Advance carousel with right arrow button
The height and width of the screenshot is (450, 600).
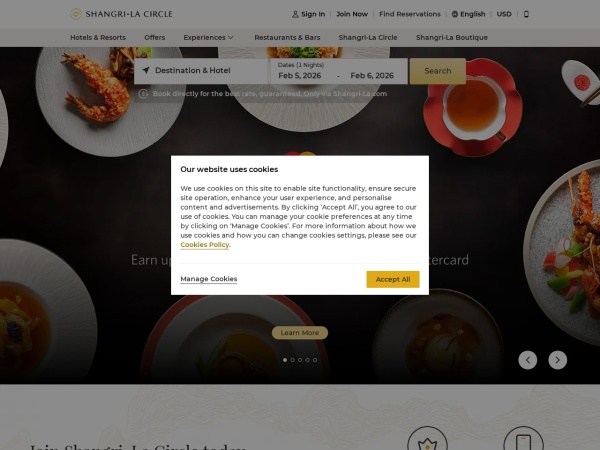pyautogui.click(x=558, y=360)
